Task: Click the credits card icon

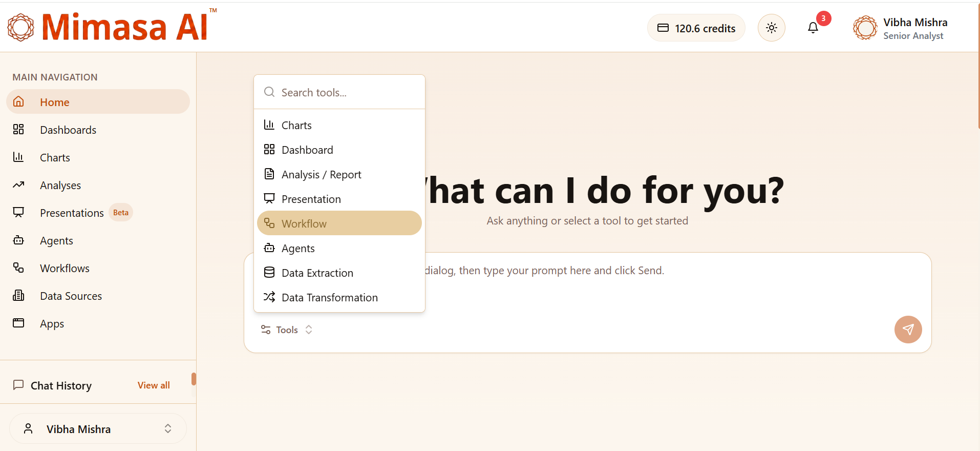Action: click(663, 28)
